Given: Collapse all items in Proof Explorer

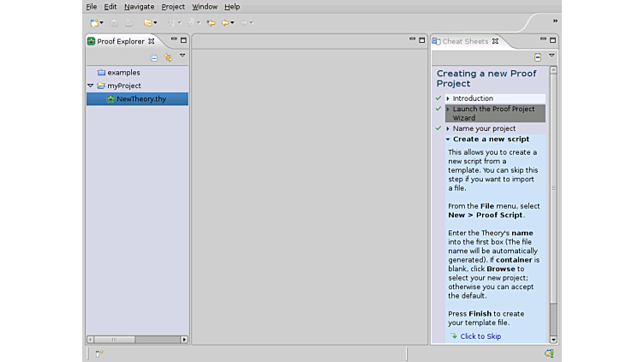Looking at the screenshot, I should point(154,57).
